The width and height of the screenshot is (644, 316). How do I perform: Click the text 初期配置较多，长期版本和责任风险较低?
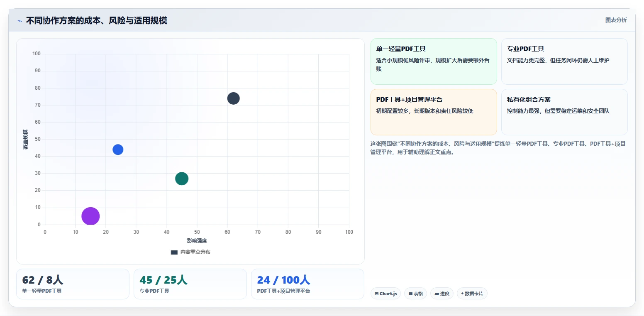click(x=424, y=111)
